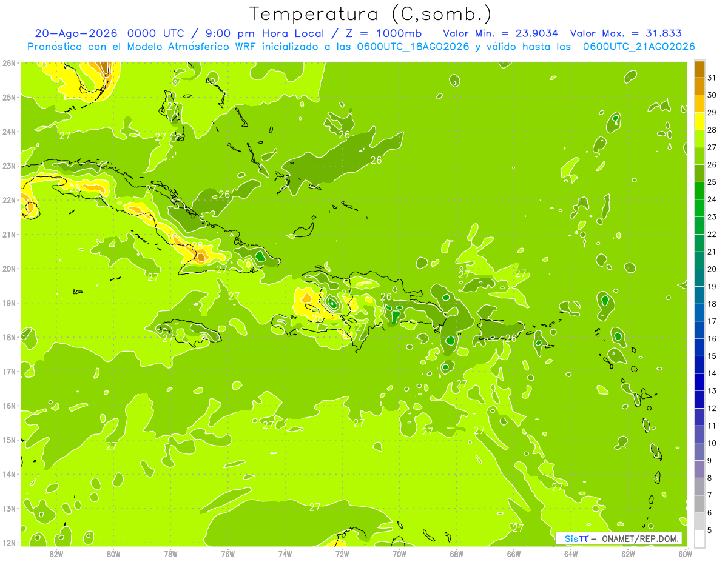
Task: Click the "66W" longitude axis label
Action: click(x=514, y=554)
